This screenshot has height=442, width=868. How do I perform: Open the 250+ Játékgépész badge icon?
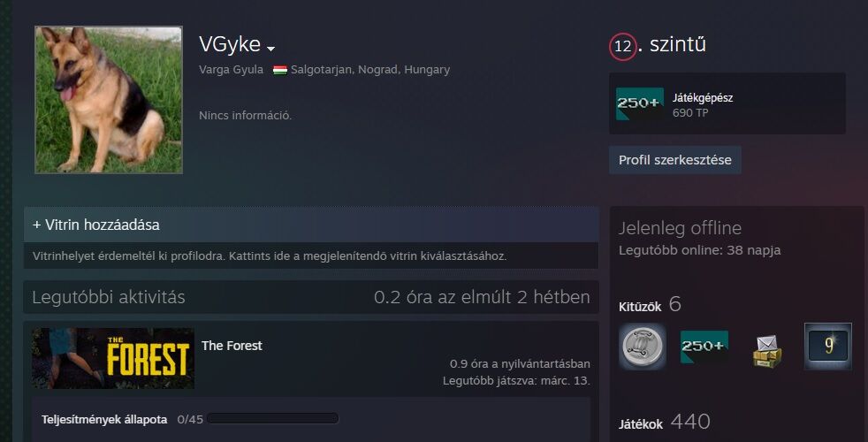click(x=640, y=103)
